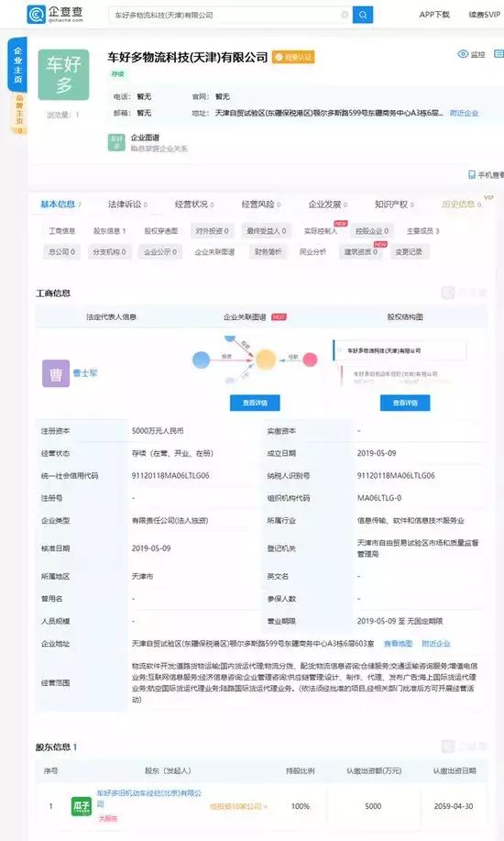Open the 知识产权 tab
Screen dimensions: 504x841
tap(394, 205)
